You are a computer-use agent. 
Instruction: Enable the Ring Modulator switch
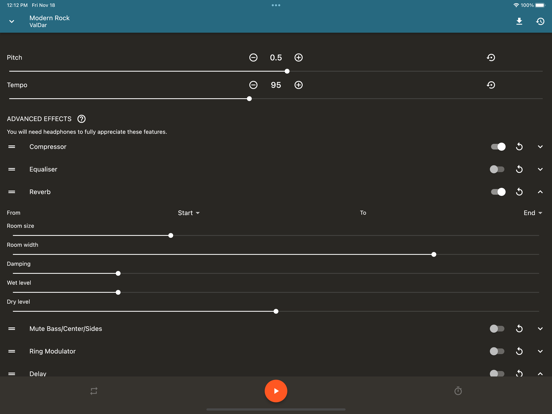(x=497, y=351)
